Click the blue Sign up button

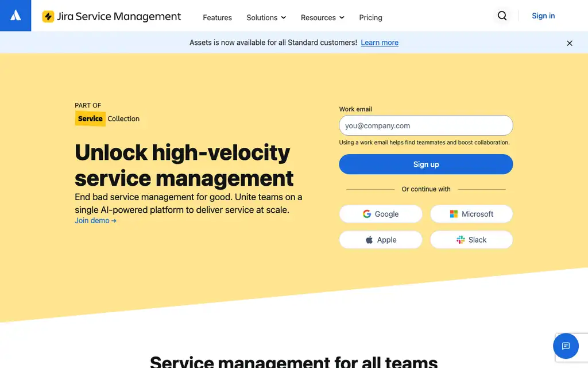coord(425,164)
